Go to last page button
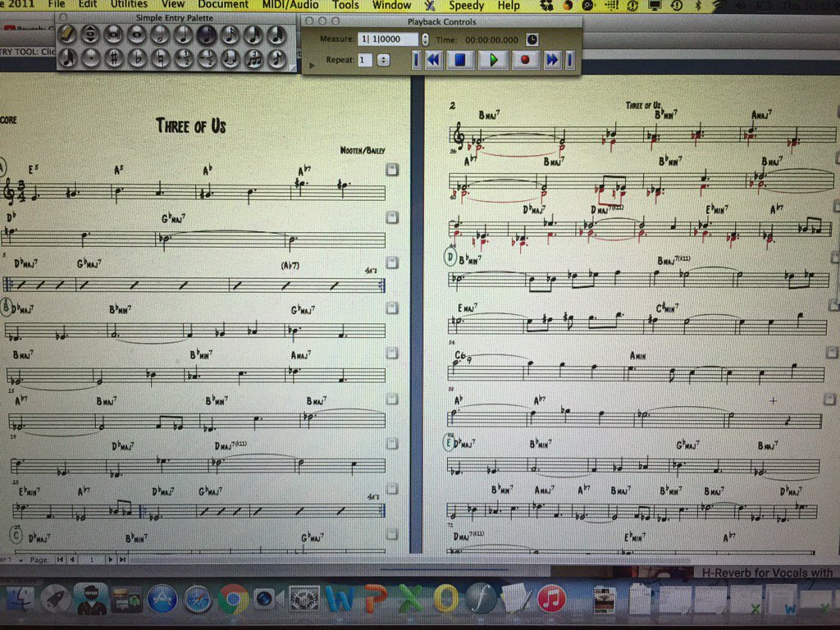840x630 pixels. pos(122,559)
